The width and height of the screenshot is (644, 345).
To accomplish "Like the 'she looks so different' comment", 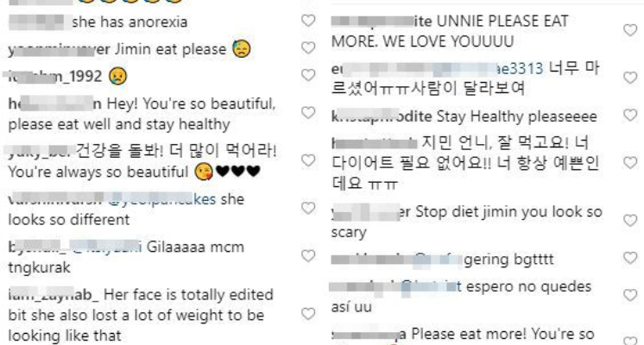I will pyautogui.click(x=308, y=208).
